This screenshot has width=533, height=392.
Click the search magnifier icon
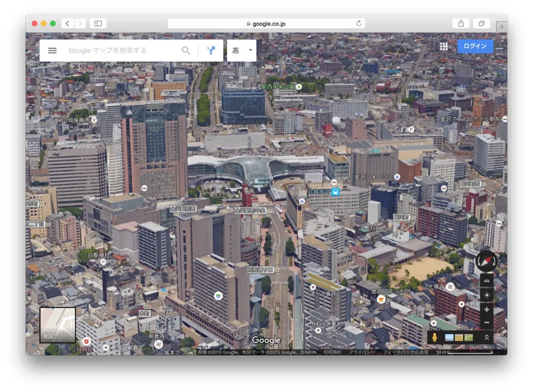(186, 50)
